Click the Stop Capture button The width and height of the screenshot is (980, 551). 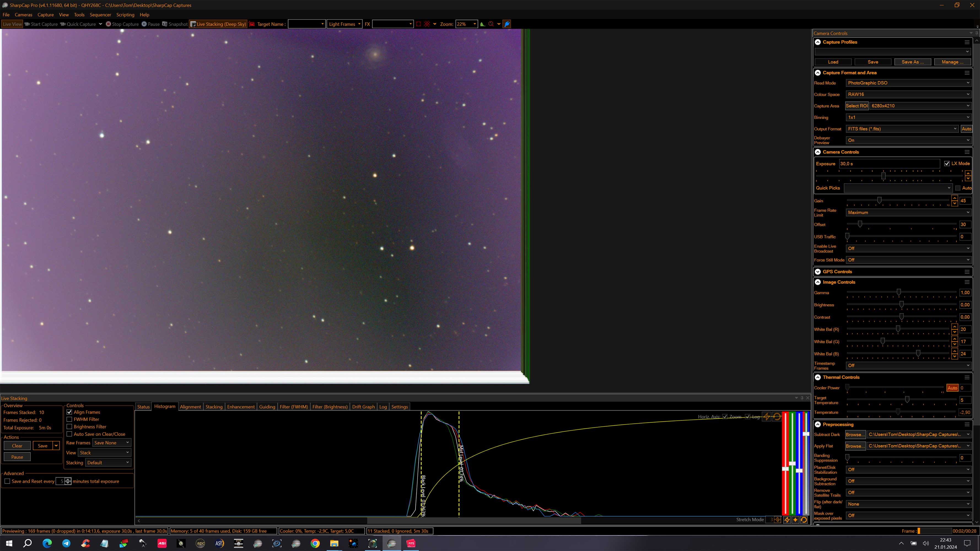[x=122, y=24]
